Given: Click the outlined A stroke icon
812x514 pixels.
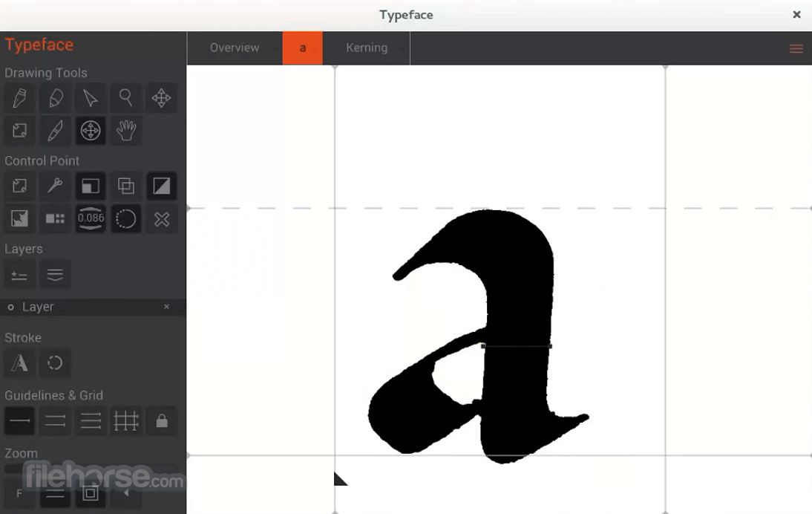Looking at the screenshot, I should (20, 362).
